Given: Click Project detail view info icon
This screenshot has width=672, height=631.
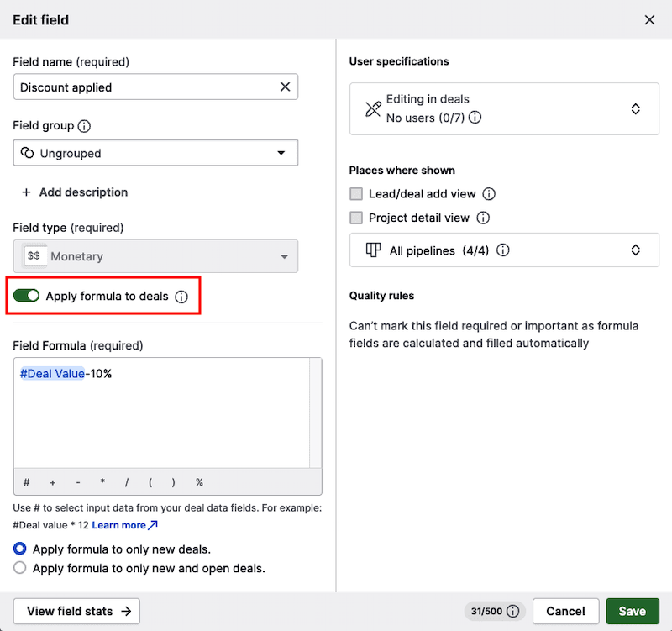Looking at the screenshot, I should click(x=483, y=218).
